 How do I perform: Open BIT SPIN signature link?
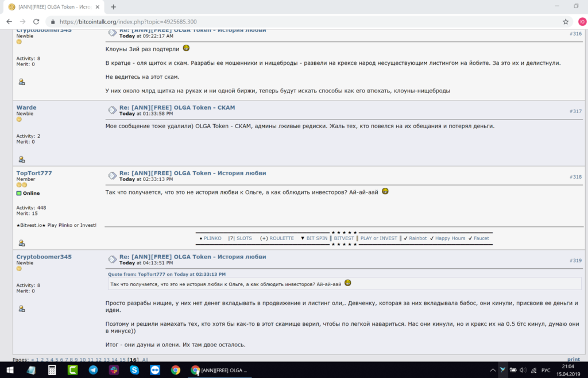pyautogui.click(x=317, y=238)
